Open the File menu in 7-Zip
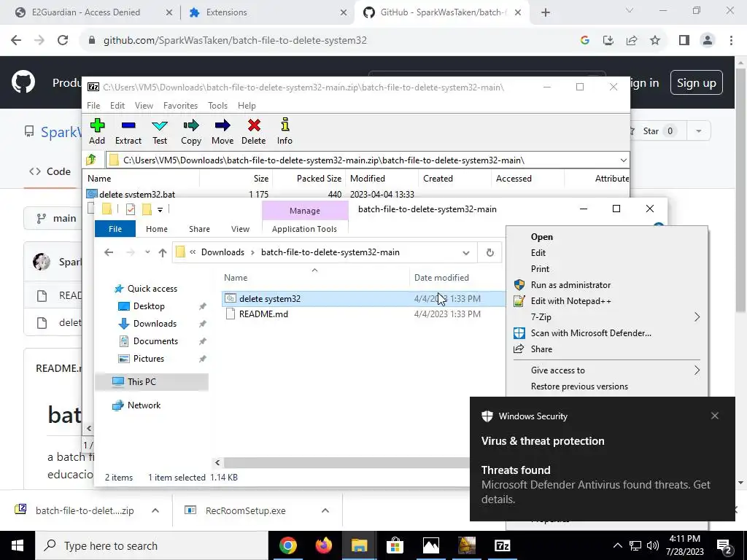 click(93, 106)
